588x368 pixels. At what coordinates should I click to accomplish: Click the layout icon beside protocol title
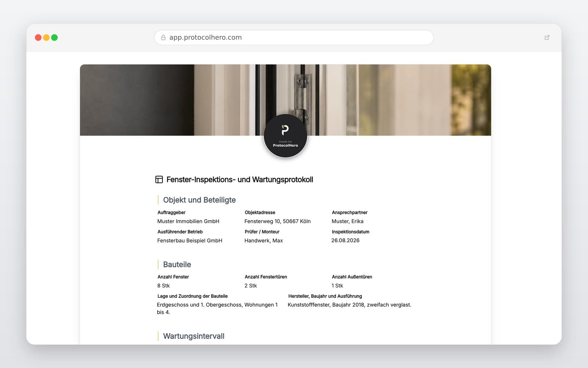159,180
